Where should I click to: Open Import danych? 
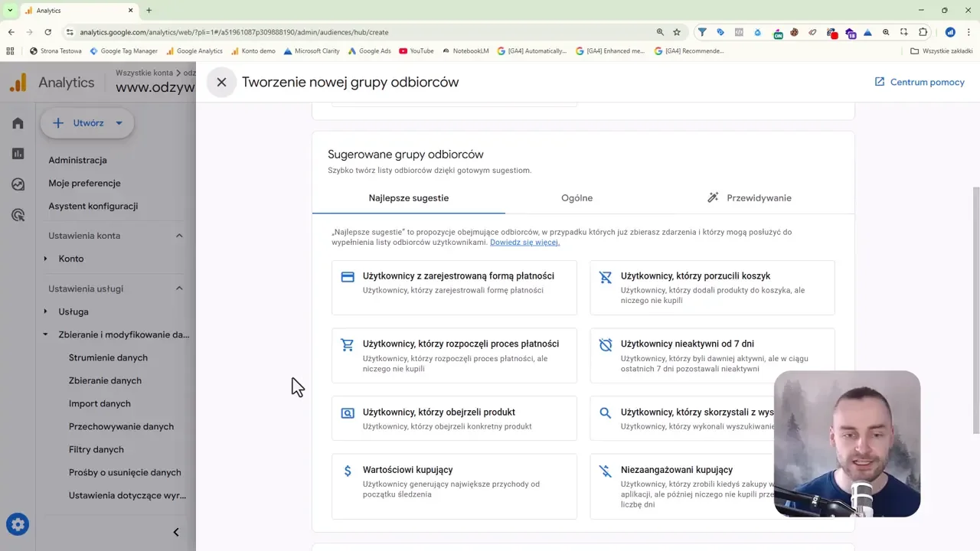coord(100,403)
